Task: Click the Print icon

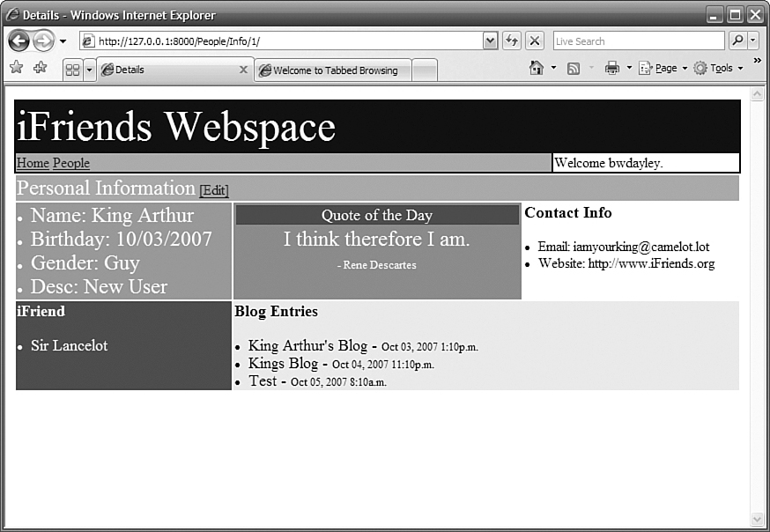Action: (x=612, y=68)
